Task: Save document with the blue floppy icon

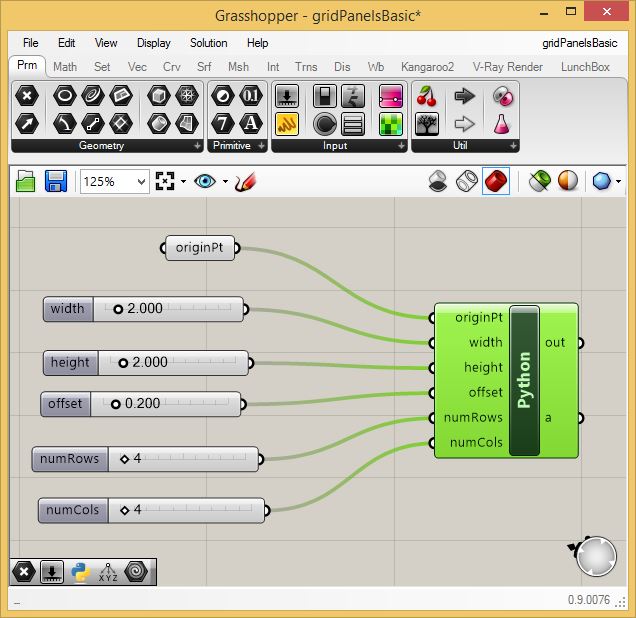Action: (x=56, y=181)
